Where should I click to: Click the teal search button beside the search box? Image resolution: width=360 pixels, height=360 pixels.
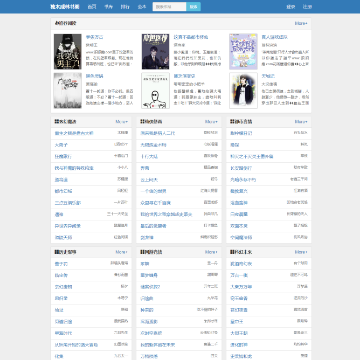tap(193, 7)
